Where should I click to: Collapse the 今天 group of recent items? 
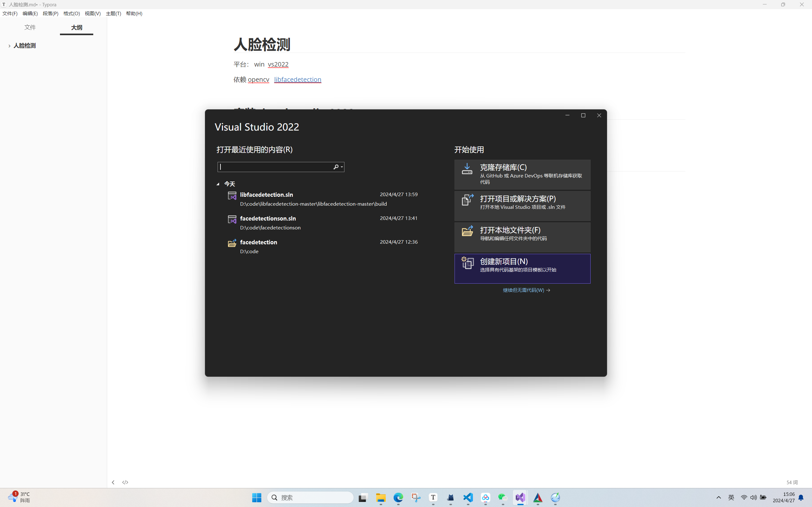pyautogui.click(x=218, y=184)
